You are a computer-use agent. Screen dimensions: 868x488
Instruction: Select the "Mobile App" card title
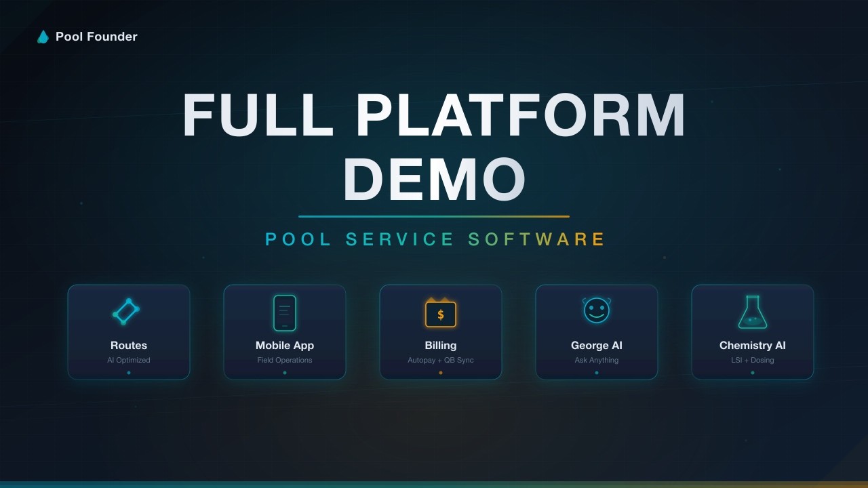[285, 345]
